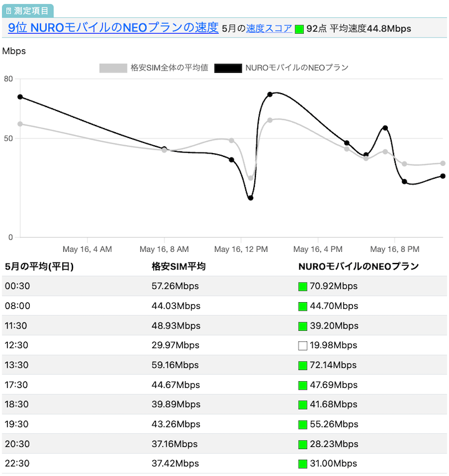Click the 48.93Mbps average value
This screenshot has width=449, height=476.
176,326
